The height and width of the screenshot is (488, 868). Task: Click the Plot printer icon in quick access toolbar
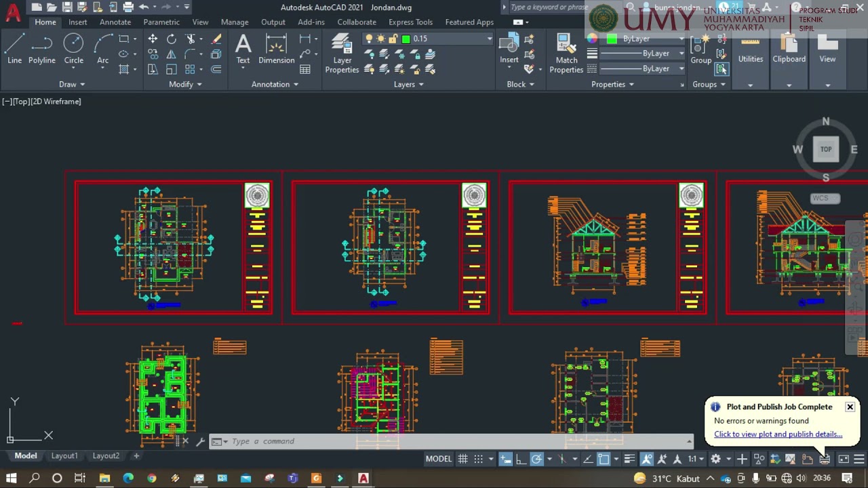pos(128,7)
